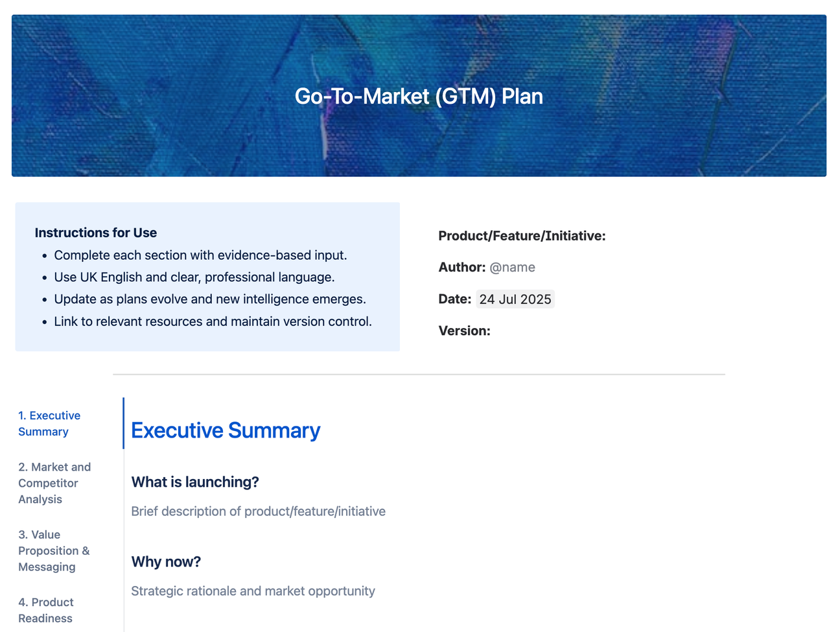This screenshot has height=632, width=840.
Task: Select the "Go-To-Market (GTM) Plan" title
Action: [x=419, y=96]
